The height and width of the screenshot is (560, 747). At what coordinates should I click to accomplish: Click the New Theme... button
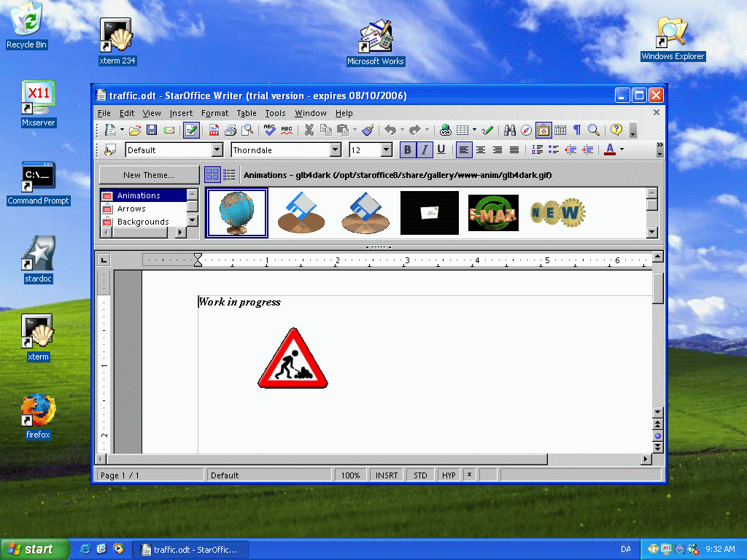tap(149, 175)
